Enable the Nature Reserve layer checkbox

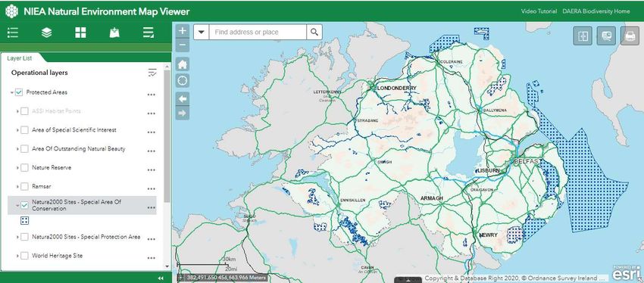[x=25, y=168]
